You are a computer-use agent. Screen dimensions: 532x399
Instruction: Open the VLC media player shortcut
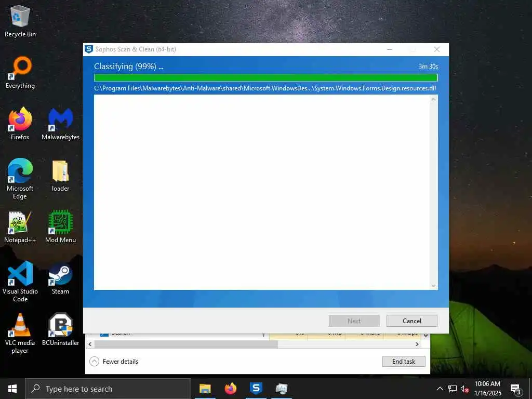click(20, 333)
